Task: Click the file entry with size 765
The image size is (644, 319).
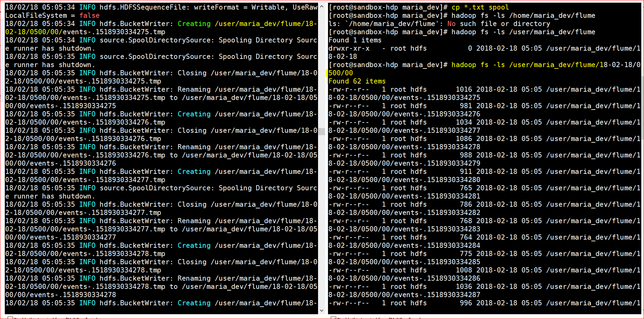Action: [484, 192]
